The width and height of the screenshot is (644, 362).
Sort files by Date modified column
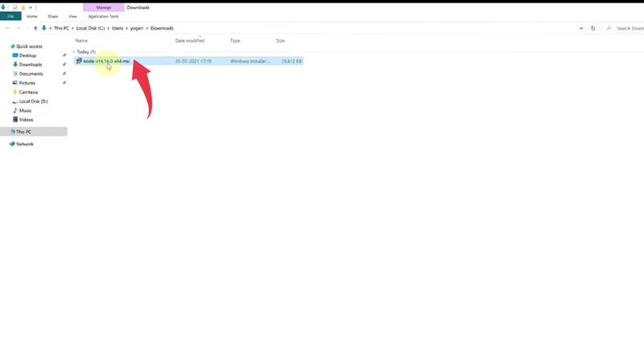tap(190, 40)
